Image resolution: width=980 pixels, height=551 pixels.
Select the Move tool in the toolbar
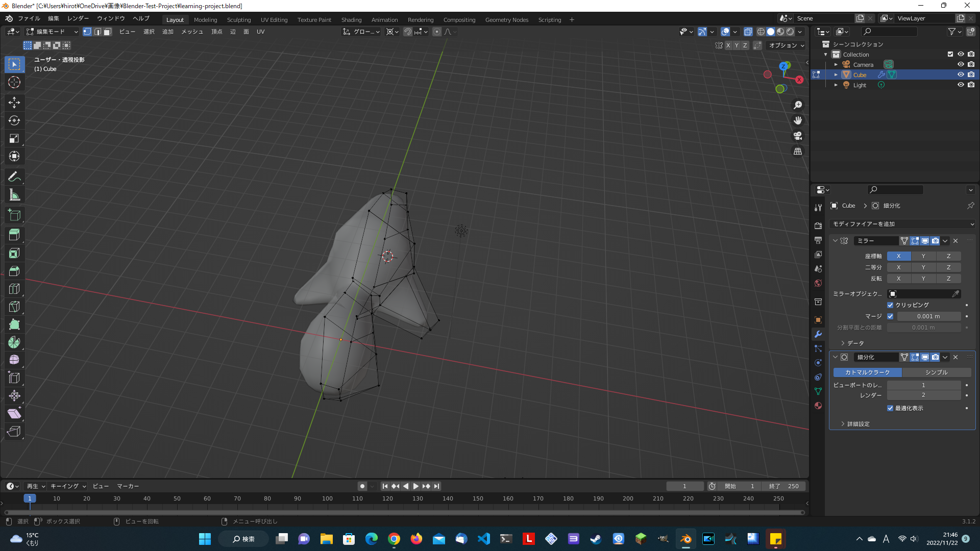14,103
